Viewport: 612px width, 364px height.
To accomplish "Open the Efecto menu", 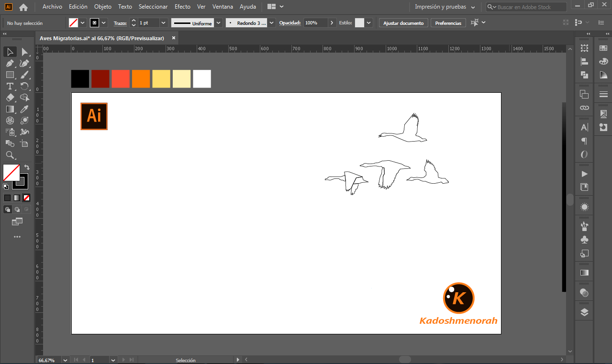I will 182,7.
